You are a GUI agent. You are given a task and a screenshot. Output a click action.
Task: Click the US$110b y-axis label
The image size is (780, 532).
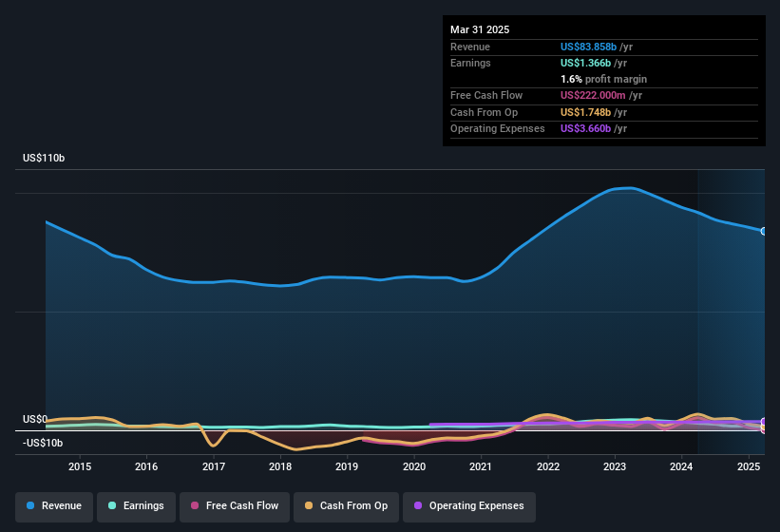(x=44, y=158)
